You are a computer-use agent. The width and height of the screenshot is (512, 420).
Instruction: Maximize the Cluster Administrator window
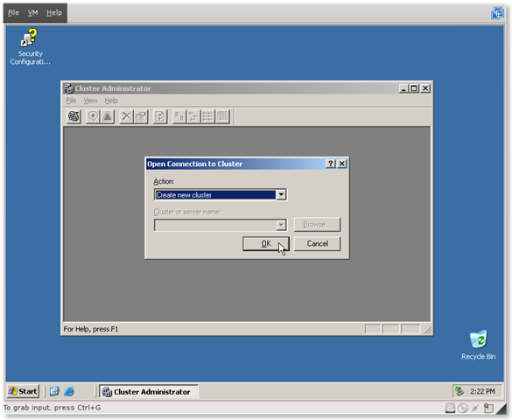pos(414,88)
